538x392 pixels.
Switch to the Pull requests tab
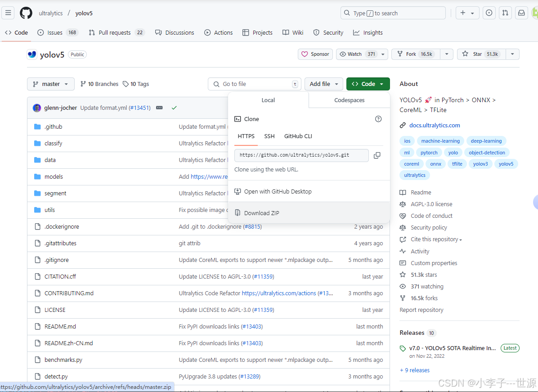[x=117, y=32]
